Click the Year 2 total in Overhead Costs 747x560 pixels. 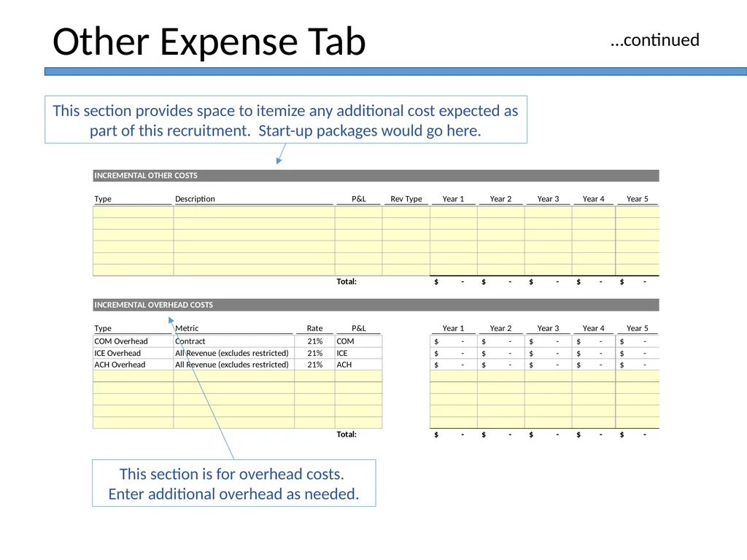pos(500,435)
